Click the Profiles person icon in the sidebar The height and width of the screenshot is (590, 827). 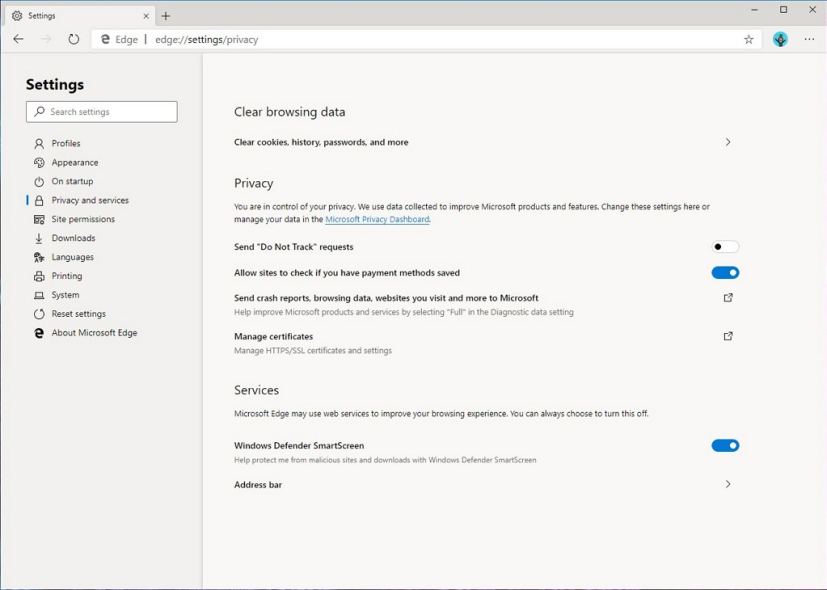pyautogui.click(x=39, y=143)
